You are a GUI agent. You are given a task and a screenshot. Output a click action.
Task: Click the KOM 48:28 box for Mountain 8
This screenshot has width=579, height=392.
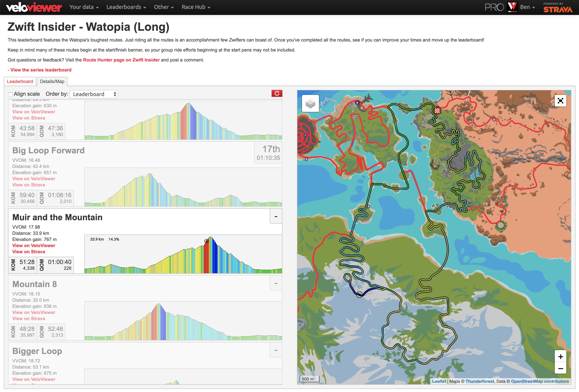click(23, 332)
